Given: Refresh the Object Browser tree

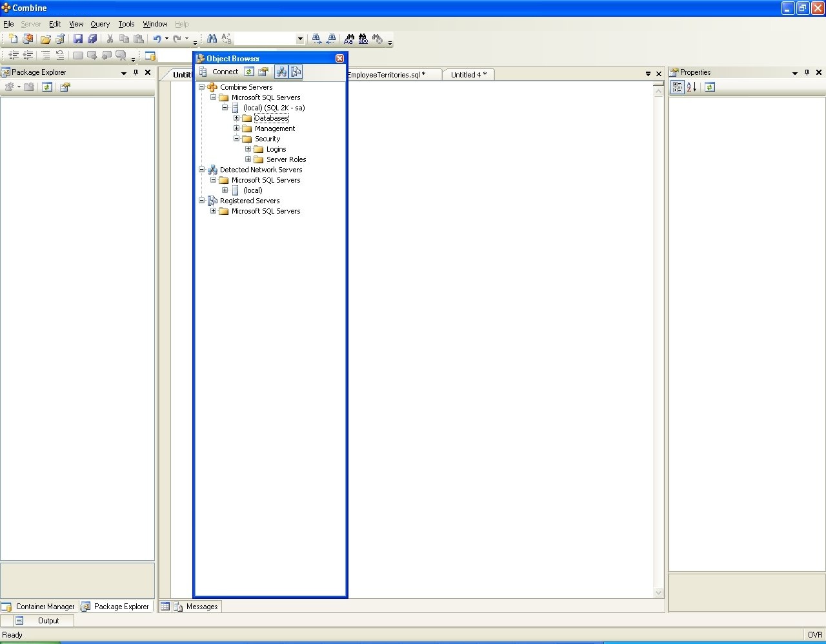Looking at the screenshot, I should 249,72.
